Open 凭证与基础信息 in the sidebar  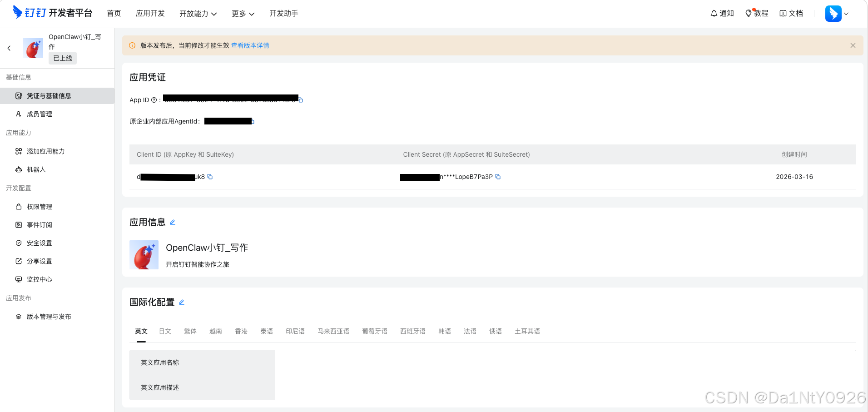[x=57, y=96]
